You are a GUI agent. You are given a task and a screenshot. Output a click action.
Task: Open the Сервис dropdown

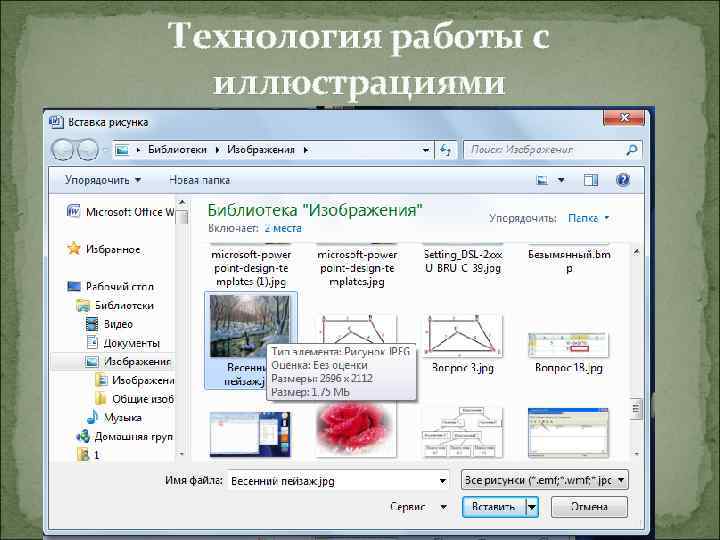418,507
